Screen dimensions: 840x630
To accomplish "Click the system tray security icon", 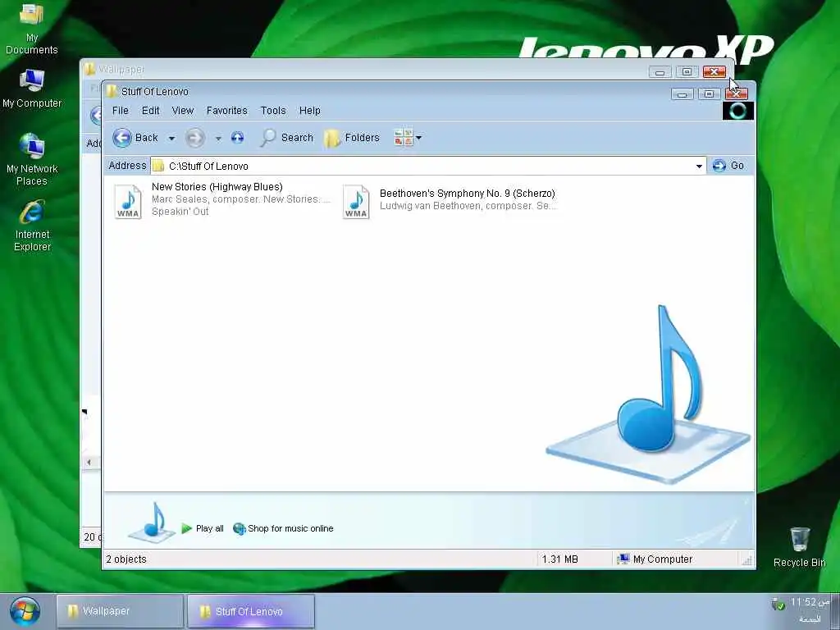I will pos(778,605).
